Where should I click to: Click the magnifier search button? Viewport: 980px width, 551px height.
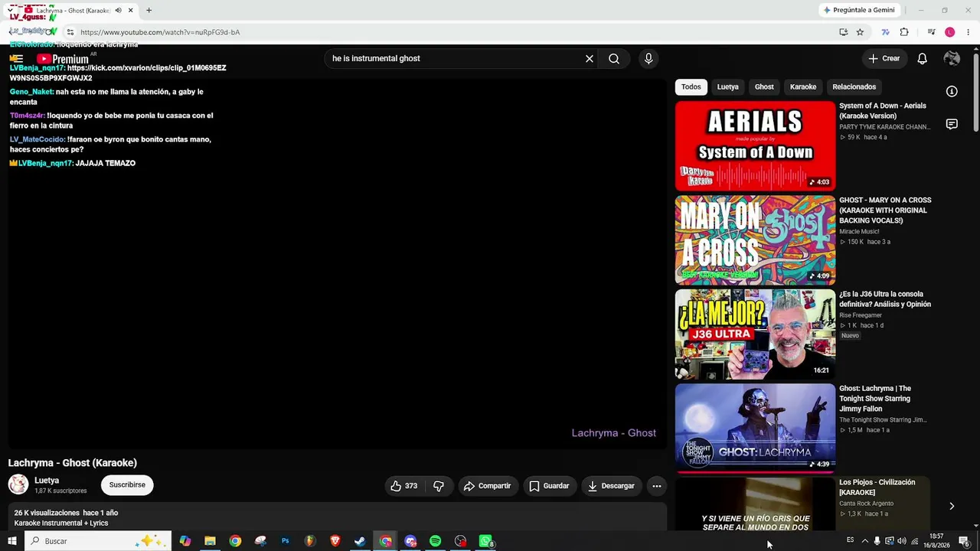[614, 58]
